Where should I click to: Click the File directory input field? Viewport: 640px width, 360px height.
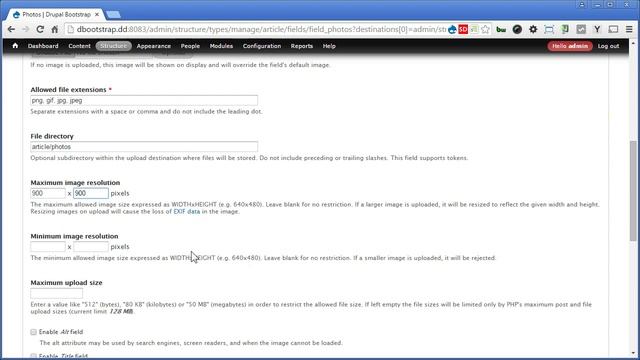(x=144, y=147)
